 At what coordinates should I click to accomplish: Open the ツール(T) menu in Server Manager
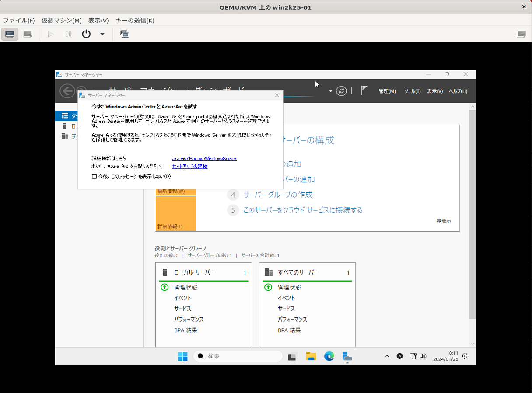coord(412,90)
